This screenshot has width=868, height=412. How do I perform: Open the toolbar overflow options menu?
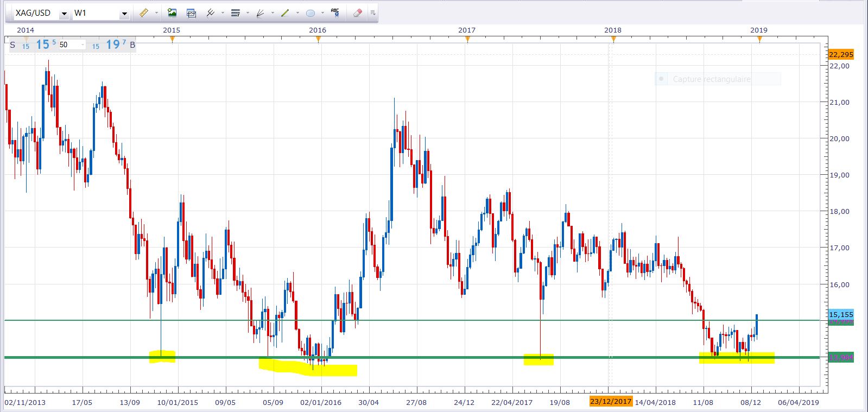click(373, 13)
